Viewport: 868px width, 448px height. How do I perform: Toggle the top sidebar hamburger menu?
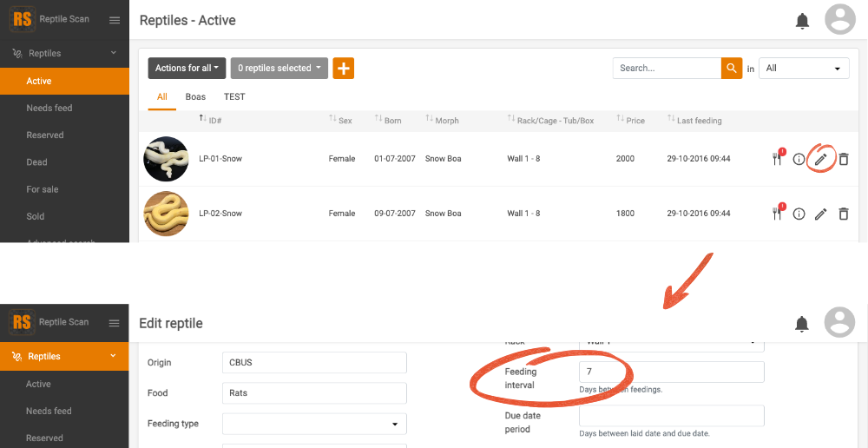115,19
